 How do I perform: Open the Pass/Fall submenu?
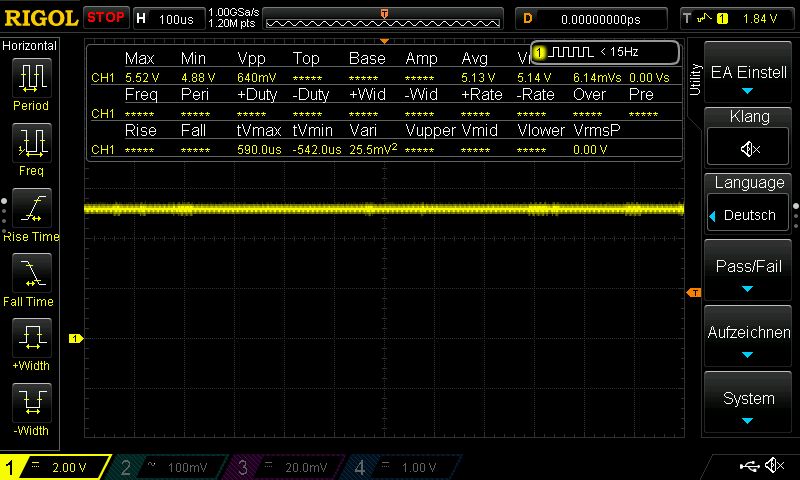[748, 271]
